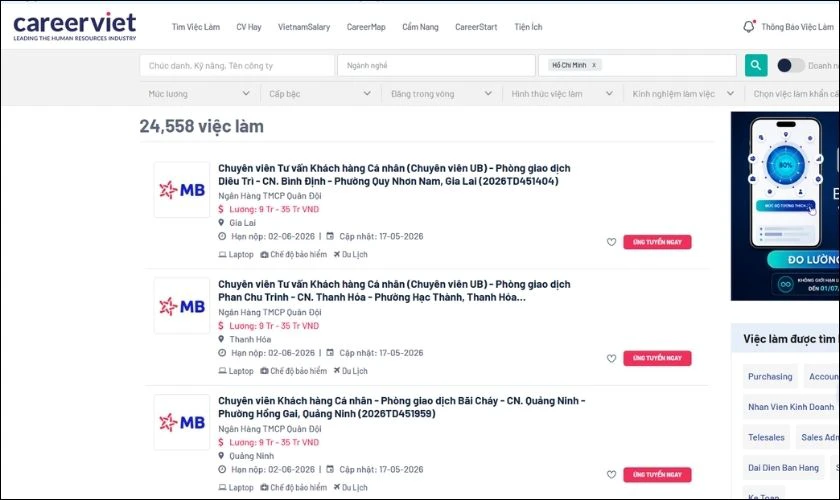Click the Thông Báo Việc Làm link

pos(797,27)
